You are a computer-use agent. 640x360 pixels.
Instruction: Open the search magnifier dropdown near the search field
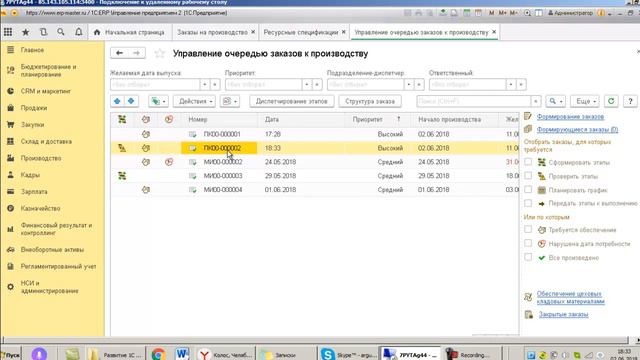point(555,101)
